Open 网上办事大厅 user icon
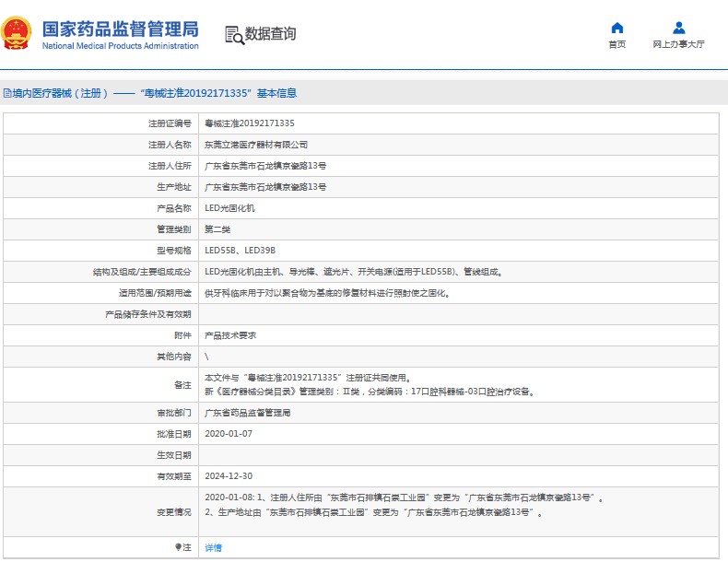728x562 pixels. coord(679,28)
